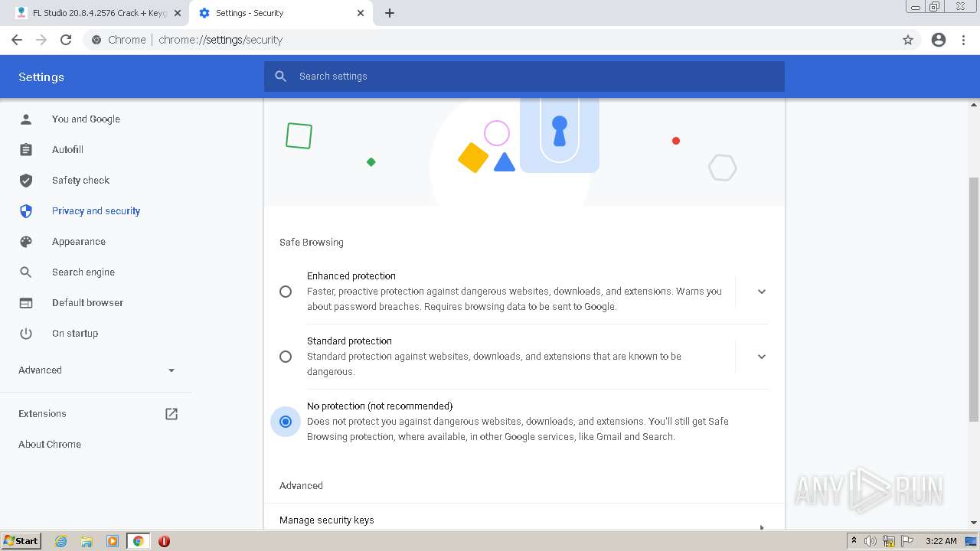
Task: Click the Autofill clipboard icon
Action: [26, 150]
